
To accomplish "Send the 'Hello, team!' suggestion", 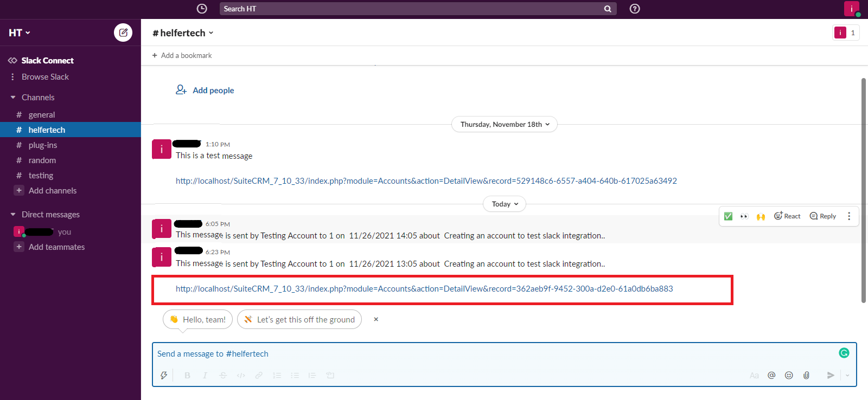I will (197, 319).
